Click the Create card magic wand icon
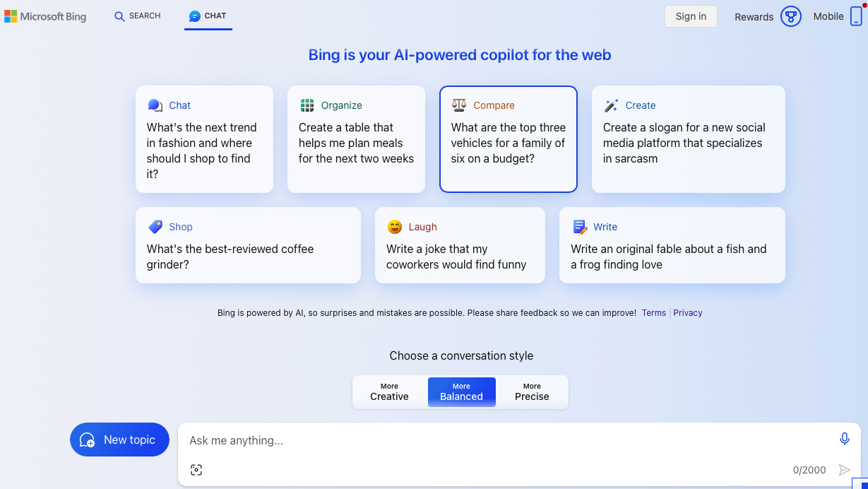This screenshot has width=868, height=489. coord(611,105)
